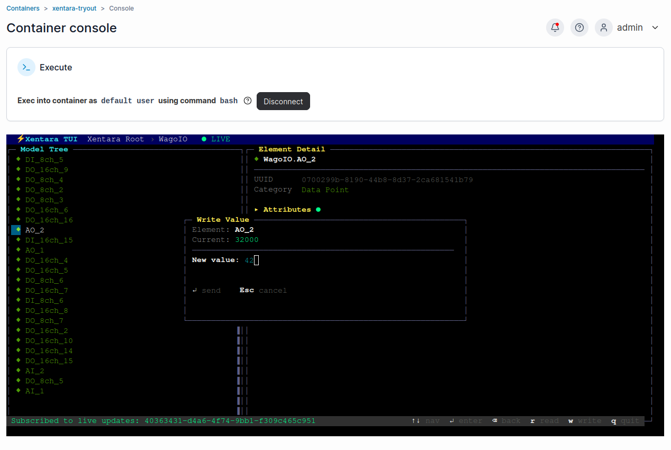Select DI_16ch_15 in the model tree
The height and width of the screenshot is (450, 671).
pos(49,240)
